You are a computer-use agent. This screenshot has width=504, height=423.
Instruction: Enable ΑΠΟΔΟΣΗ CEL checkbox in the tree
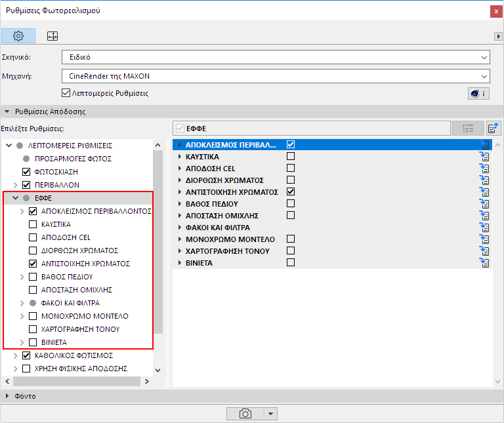[33, 237]
